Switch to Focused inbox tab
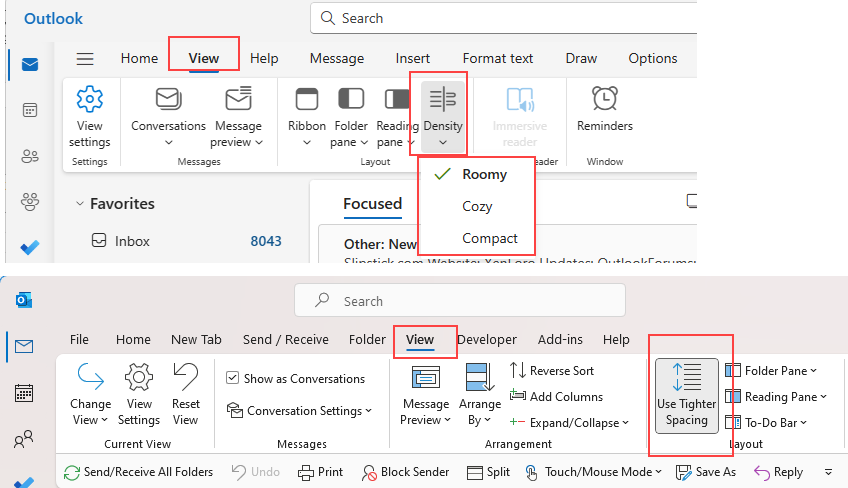Viewport: 848px width, 488px height. coord(373,204)
